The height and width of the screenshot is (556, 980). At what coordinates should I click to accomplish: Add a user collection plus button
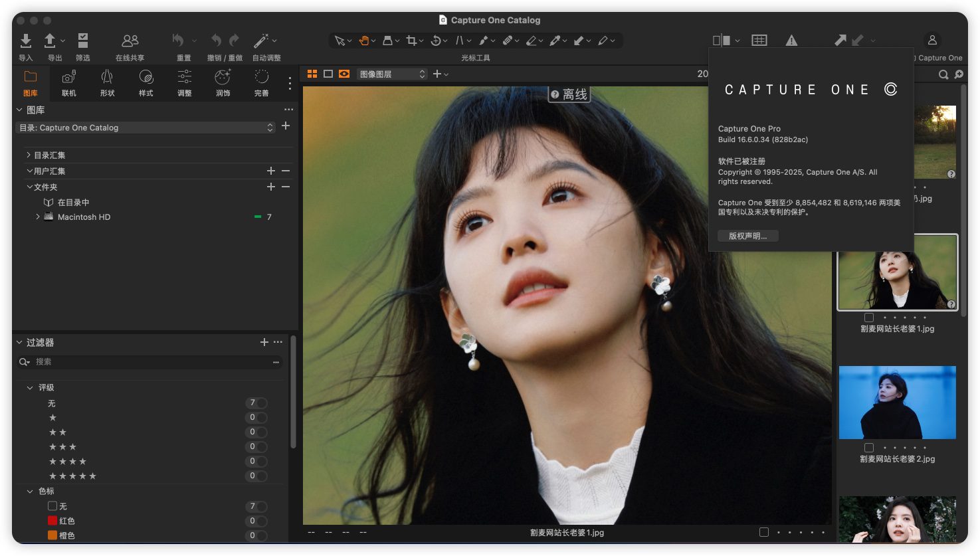(x=271, y=171)
